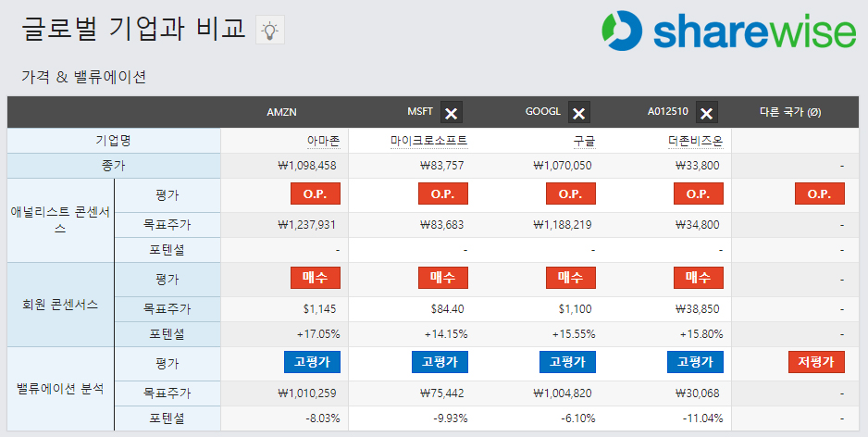Click the 고평가 valuation badge for MSFT
This screenshot has height=437, width=868.
coord(440,362)
